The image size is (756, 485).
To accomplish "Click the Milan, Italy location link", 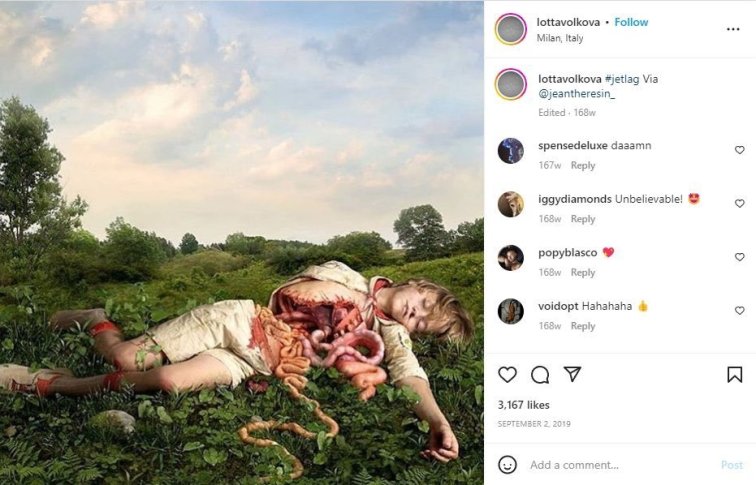I will [560, 39].
